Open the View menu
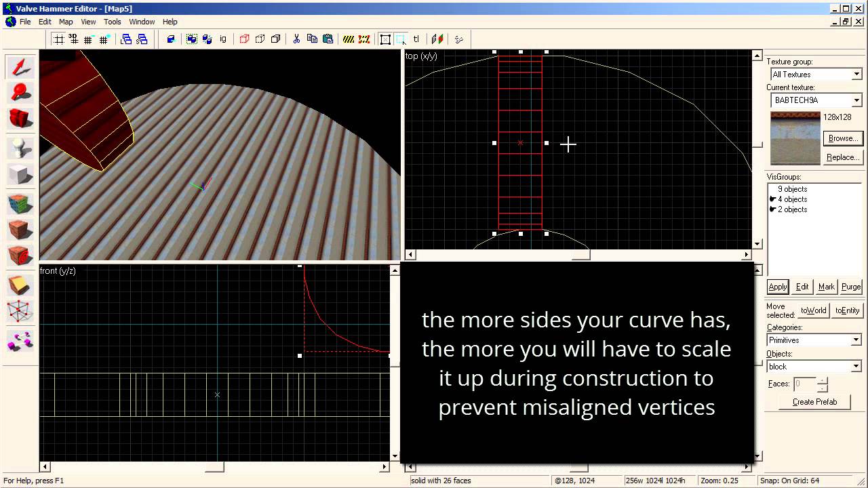The width and height of the screenshot is (868, 488). pos(89,22)
